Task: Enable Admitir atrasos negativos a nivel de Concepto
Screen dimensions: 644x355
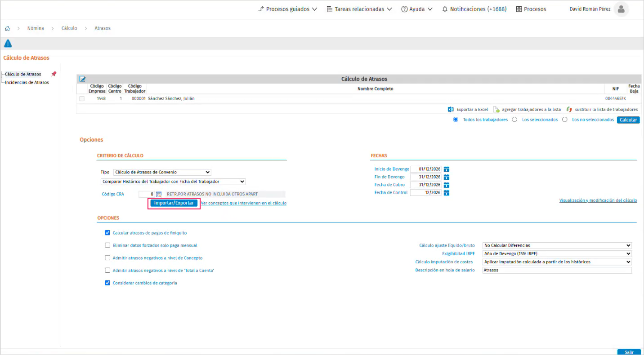Action: [107, 258]
